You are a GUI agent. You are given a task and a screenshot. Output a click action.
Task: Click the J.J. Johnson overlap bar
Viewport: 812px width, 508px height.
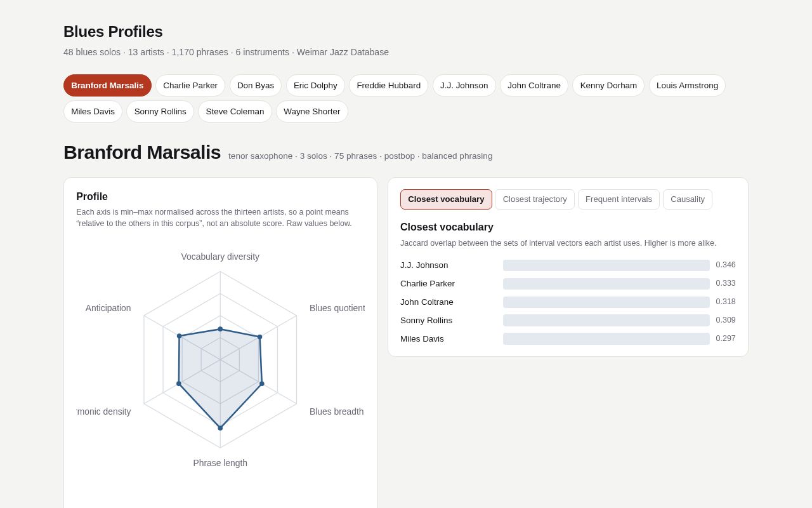tap(606, 265)
